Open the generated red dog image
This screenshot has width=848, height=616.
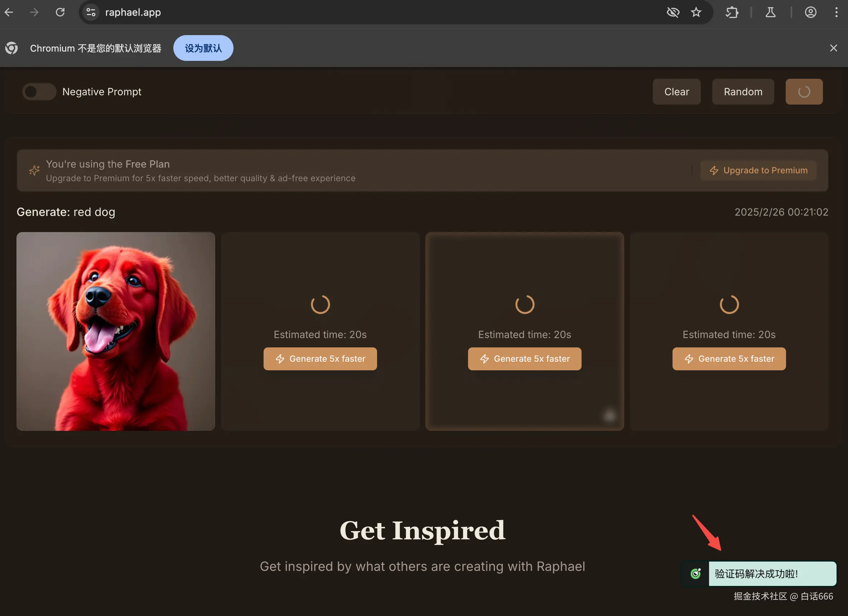tap(116, 331)
